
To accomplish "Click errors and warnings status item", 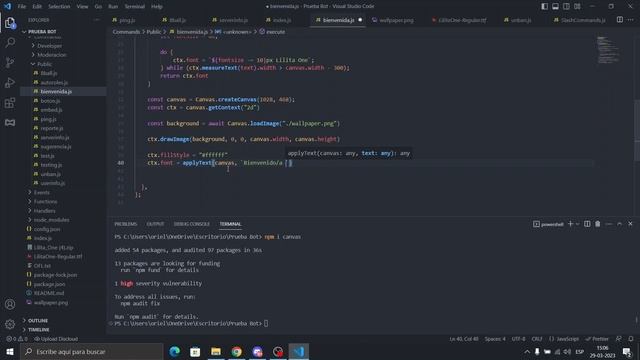I will (17, 339).
